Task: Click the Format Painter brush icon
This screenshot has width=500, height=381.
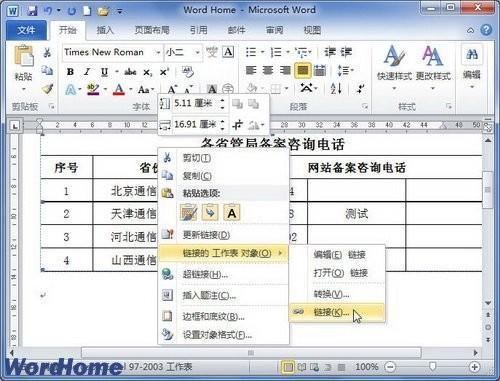Action: coord(48,89)
